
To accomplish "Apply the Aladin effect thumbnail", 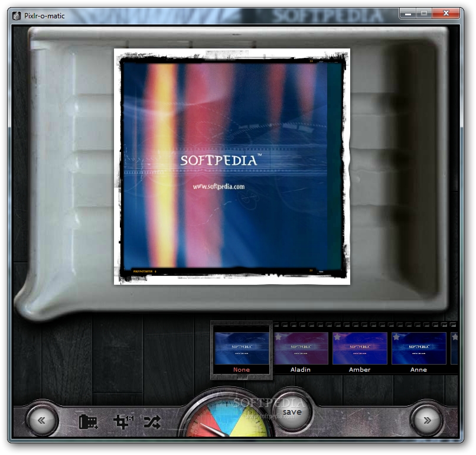I will [x=301, y=348].
